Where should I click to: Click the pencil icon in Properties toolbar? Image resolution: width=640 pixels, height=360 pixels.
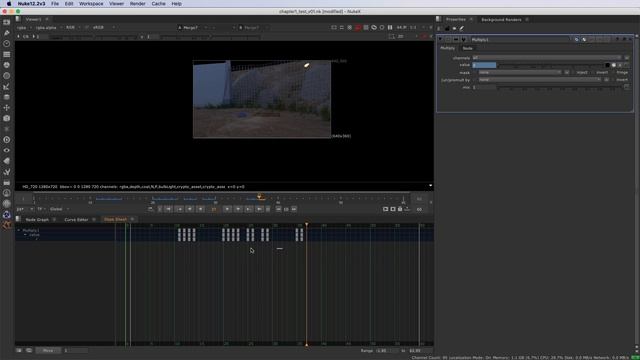[x=462, y=28]
